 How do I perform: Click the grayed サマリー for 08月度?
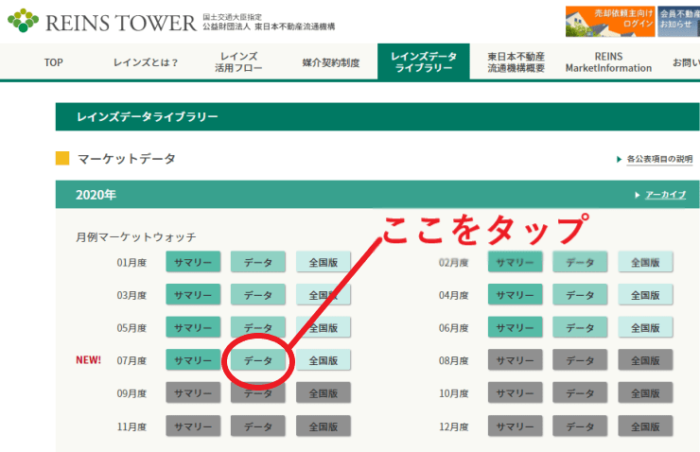click(x=515, y=360)
